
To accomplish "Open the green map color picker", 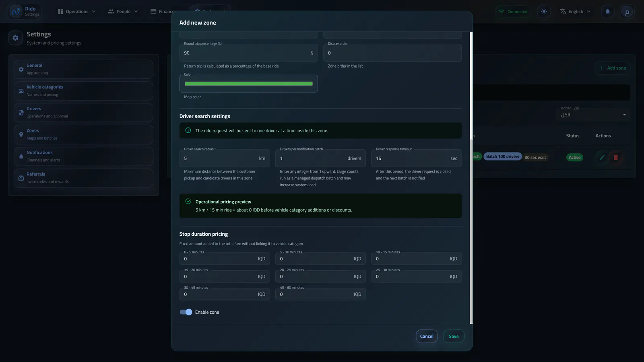I will pos(248,84).
